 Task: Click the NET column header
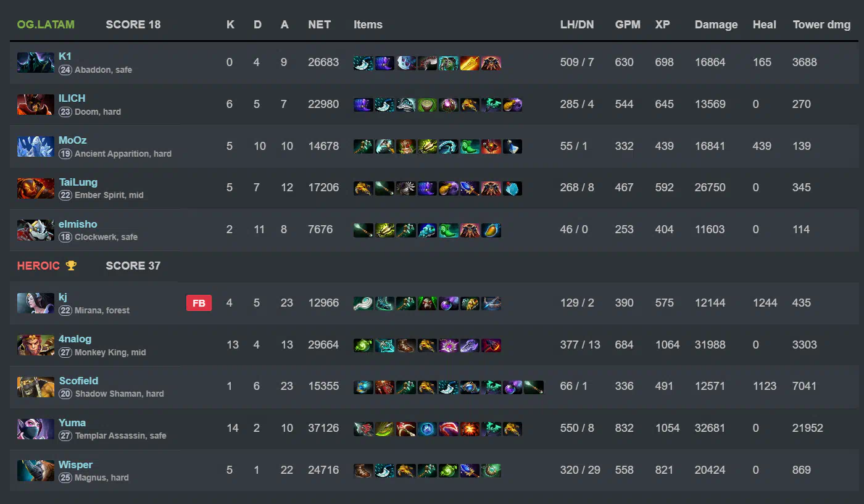pos(319,25)
